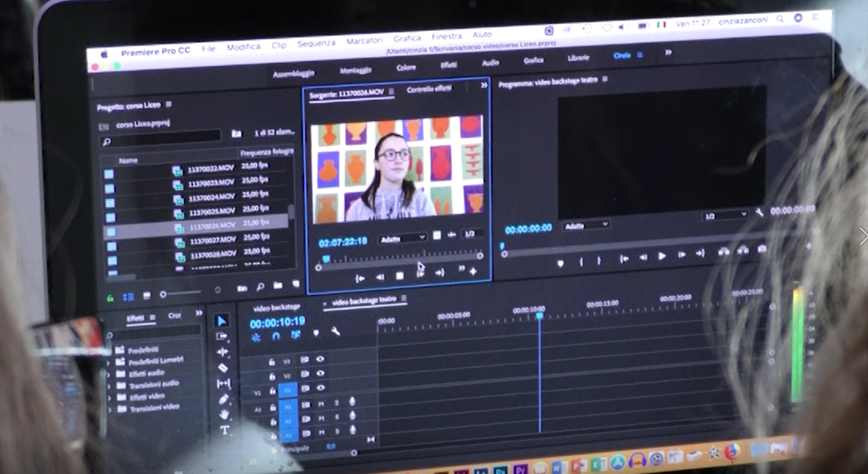
Task: Expand the Effetti video folder
Action: click(110, 398)
